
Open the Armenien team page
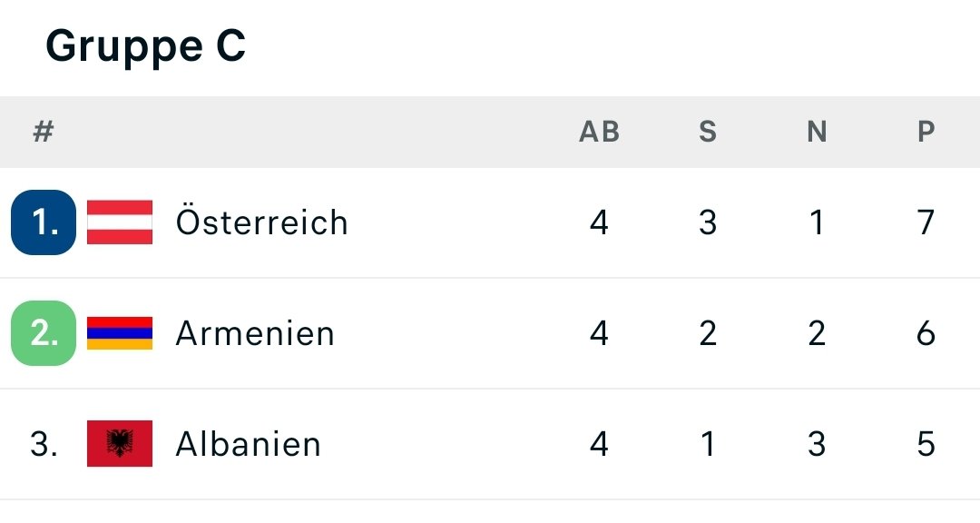(255, 333)
